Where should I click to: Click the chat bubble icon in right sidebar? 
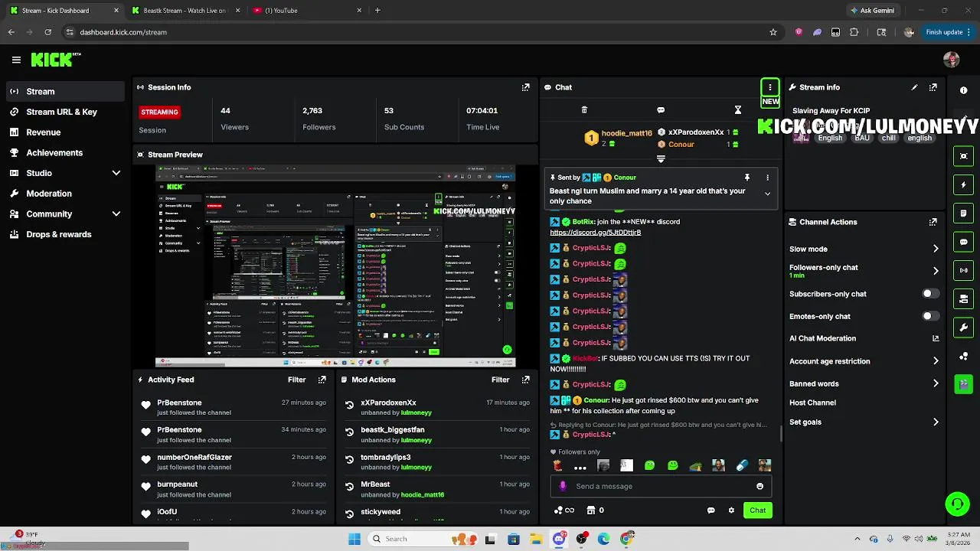click(x=963, y=242)
